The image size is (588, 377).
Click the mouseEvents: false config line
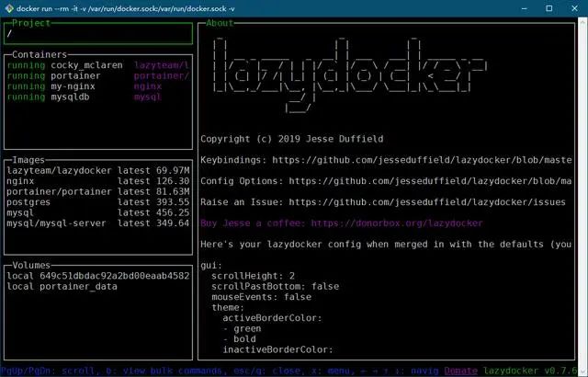261,297
